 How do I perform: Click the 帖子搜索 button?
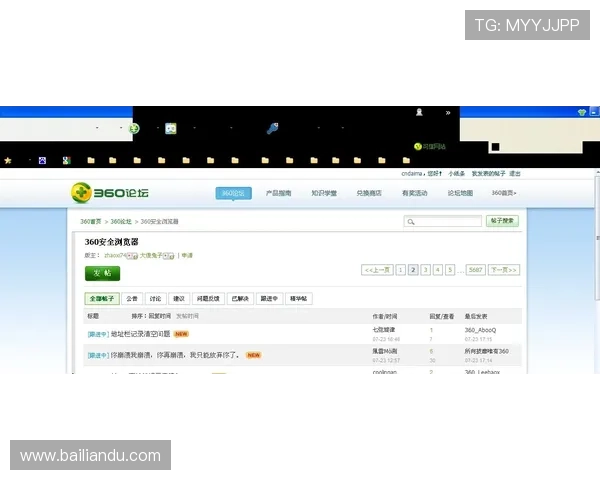pos(502,221)
